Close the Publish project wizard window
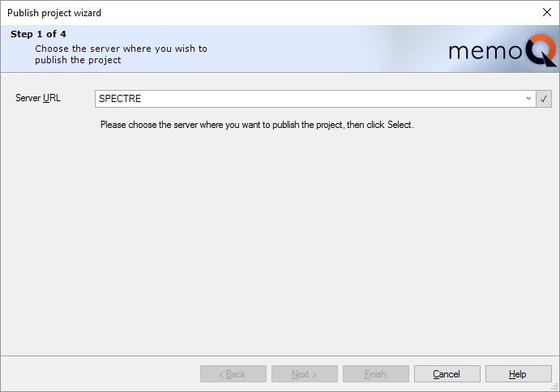This screenshot has height=392, width=560. [x=546, y=12]
